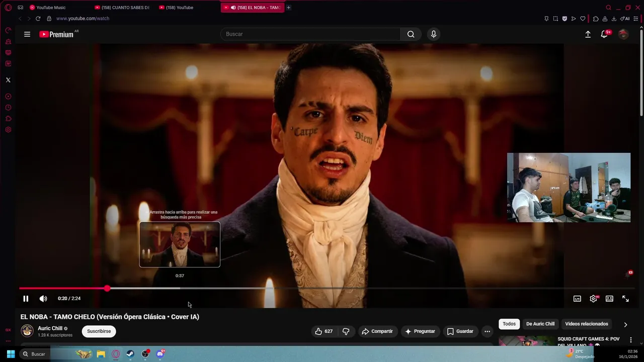Expand more filter chips with right arrow
This screenshot has width=644, height=362.
tap(625, 324)
